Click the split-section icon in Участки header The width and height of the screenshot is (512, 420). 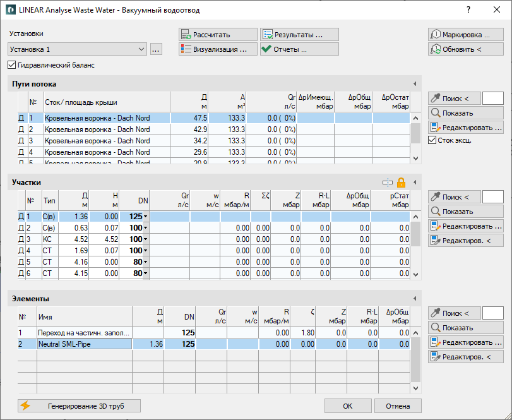click(388, 183)
